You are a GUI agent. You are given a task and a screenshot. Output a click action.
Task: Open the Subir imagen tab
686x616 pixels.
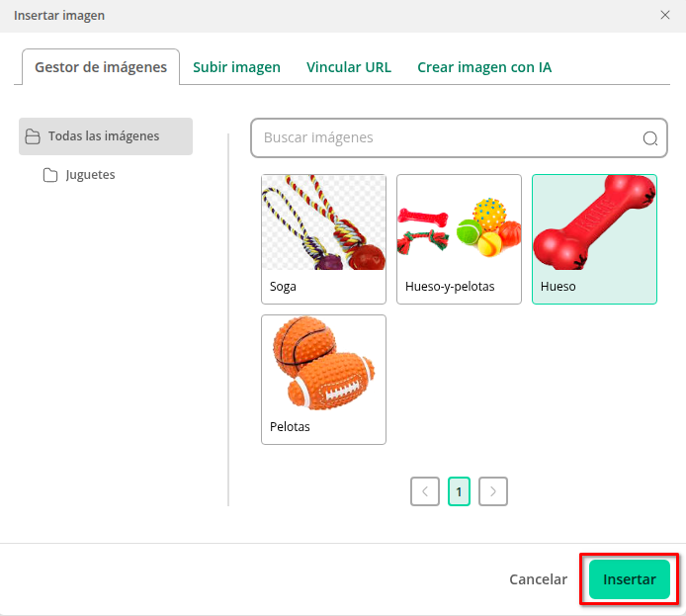(236, 67)
